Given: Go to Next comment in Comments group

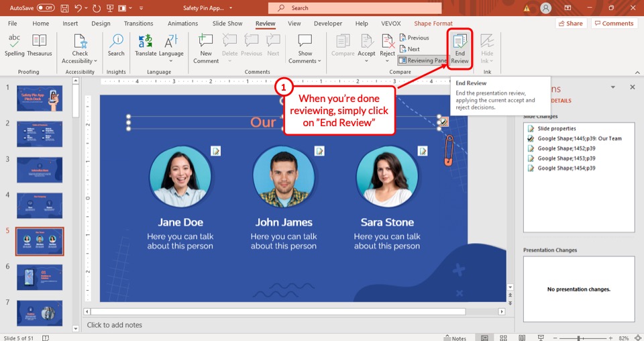Looking at the screenshot, I should click(273, 45).
